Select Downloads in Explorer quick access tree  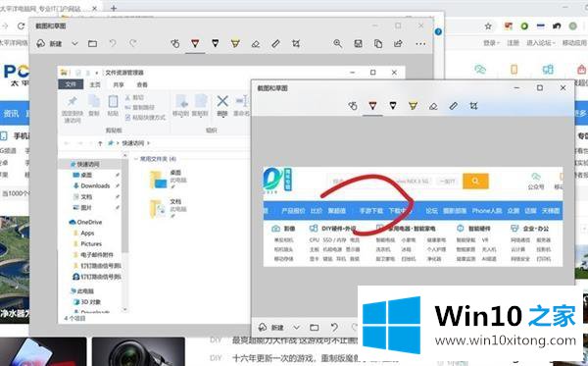point(95,185)
